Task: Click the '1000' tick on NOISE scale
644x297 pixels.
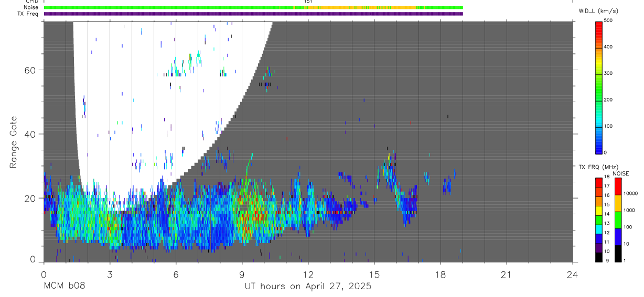Action: 629,210
